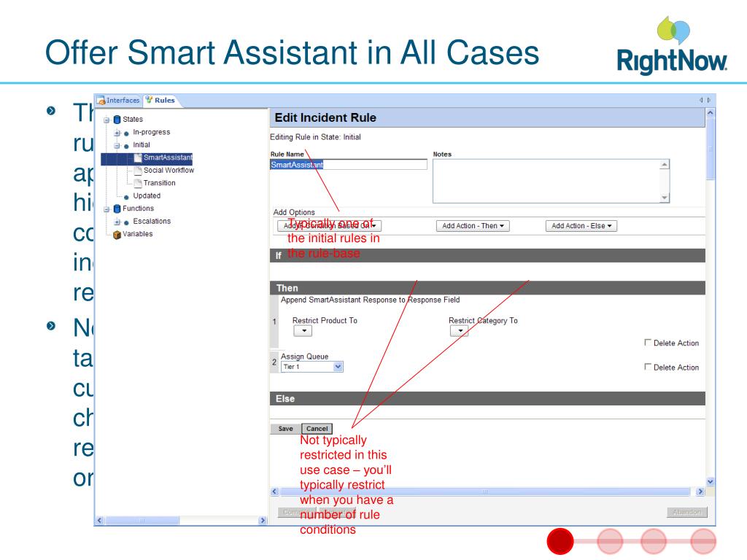
Task: Click the SmartAssistant rule page icon
Action: 138,157
